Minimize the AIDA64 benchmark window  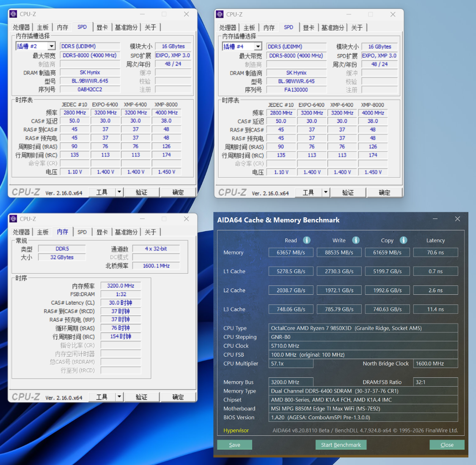(435, 219)
